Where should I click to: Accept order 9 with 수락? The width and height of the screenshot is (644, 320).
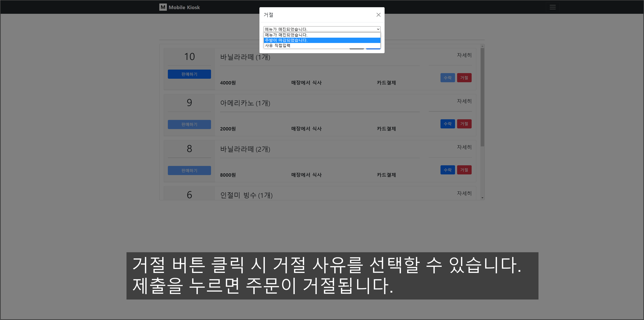pyautogui.click(x=447, y=124)
